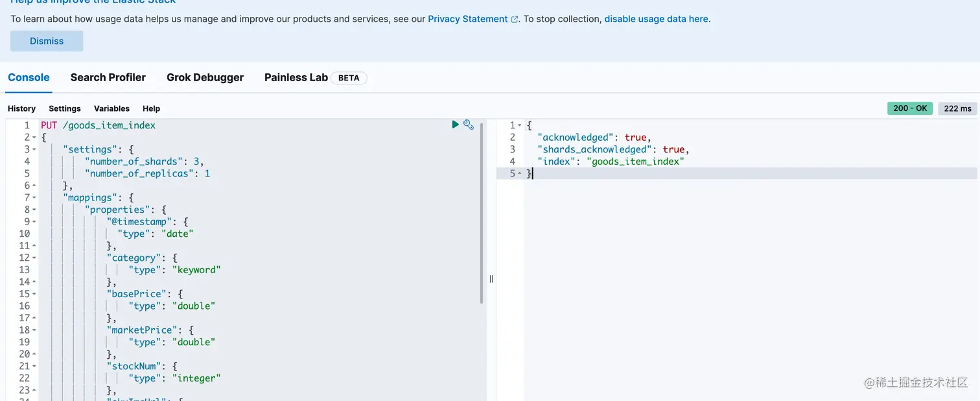Collapse the settings block at line 3
The height and width of the screenshot is (401, 980).
click(x=34, y=149)
